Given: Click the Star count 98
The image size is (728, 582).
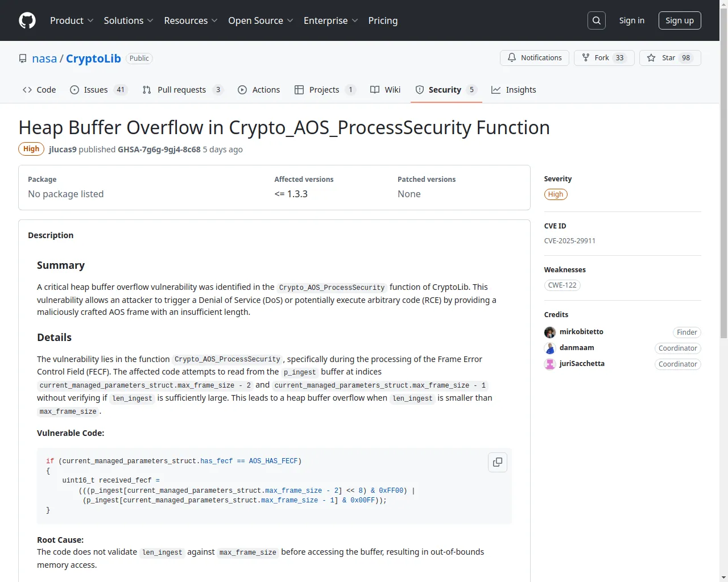Looking at the screenshot, I should (686, 57).
